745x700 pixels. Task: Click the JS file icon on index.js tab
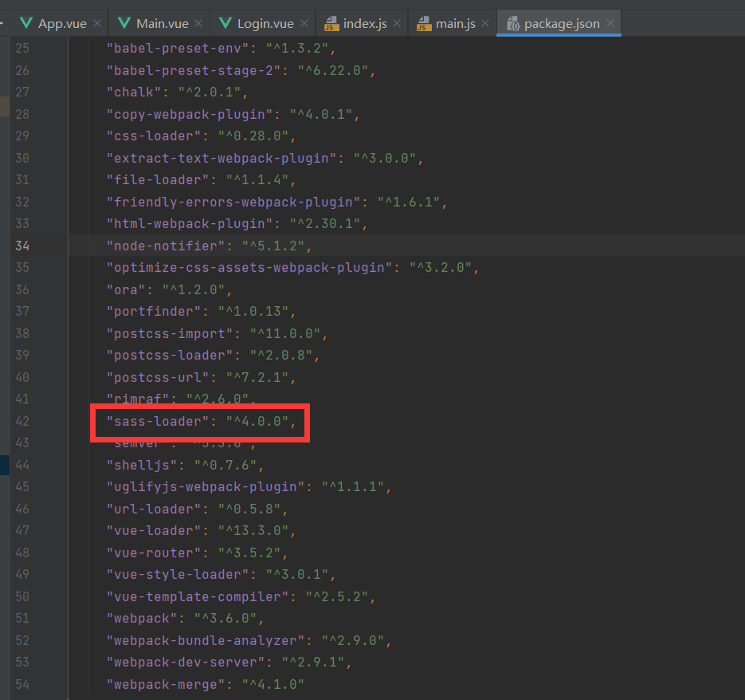click(331, 23)
